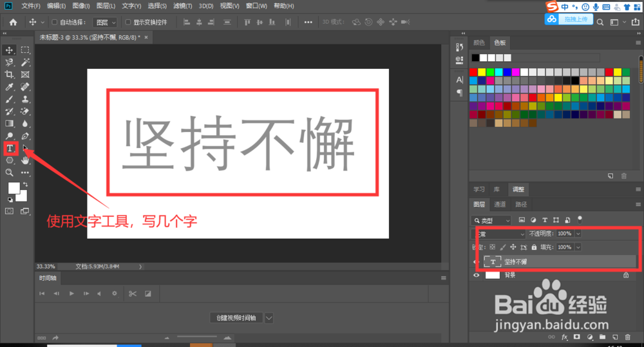Filter layers by type layers

pos(545,220)
